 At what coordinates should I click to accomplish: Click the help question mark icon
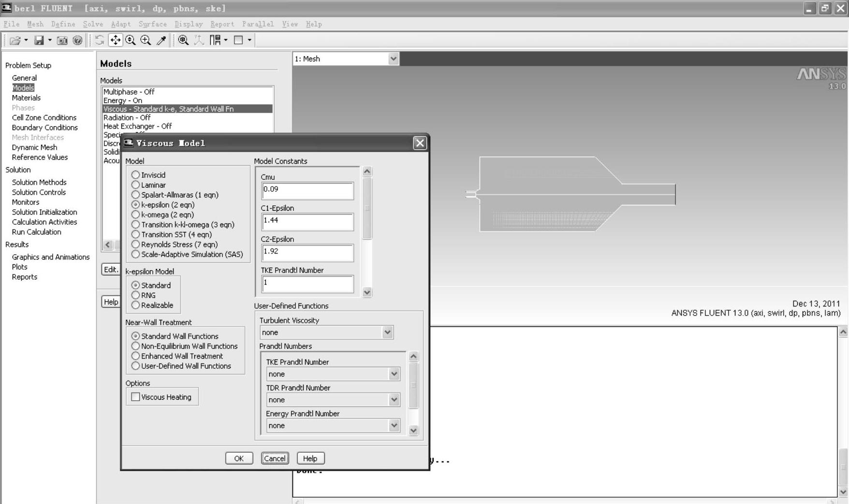pos(77,41)
